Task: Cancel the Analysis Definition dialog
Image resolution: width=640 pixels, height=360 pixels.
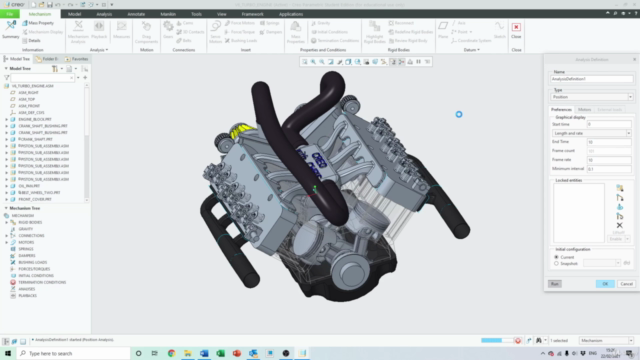Action: [x=626, y=284]
